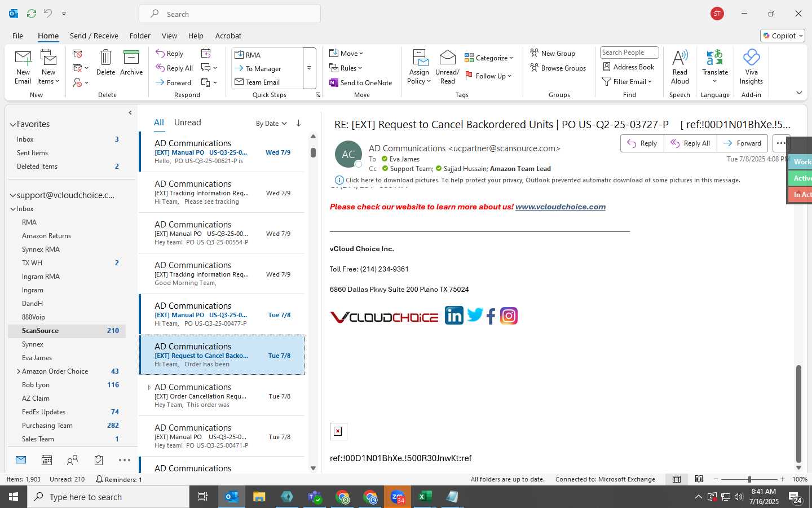812x508 pixels.
Task: Switch to Calendar view in navigation bar
Action: click(47, 461)
